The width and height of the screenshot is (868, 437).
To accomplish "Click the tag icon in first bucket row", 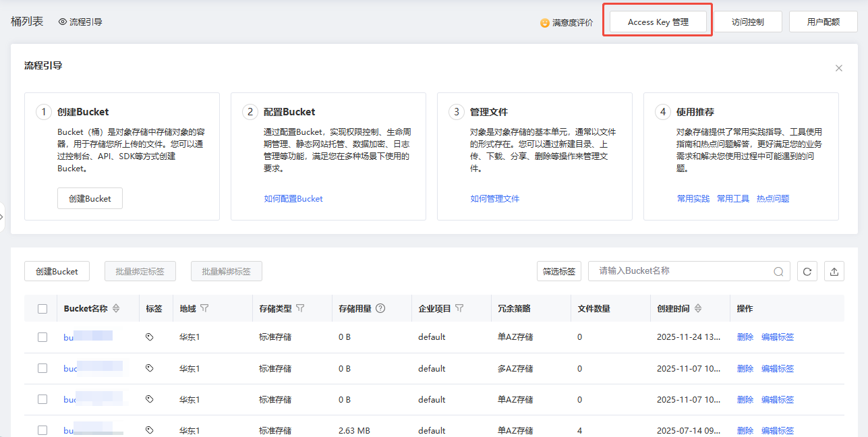I will 150,337.
